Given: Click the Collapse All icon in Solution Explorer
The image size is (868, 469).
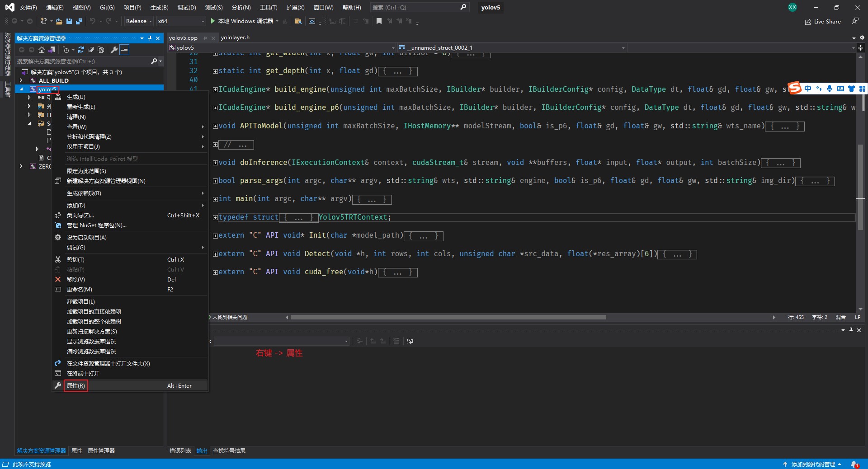Looking at the screenshot, I should coord(91,50).
